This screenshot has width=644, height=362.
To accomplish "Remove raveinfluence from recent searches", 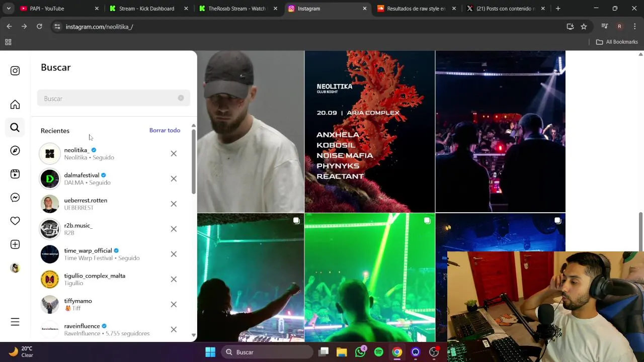I will pos(174,329).
